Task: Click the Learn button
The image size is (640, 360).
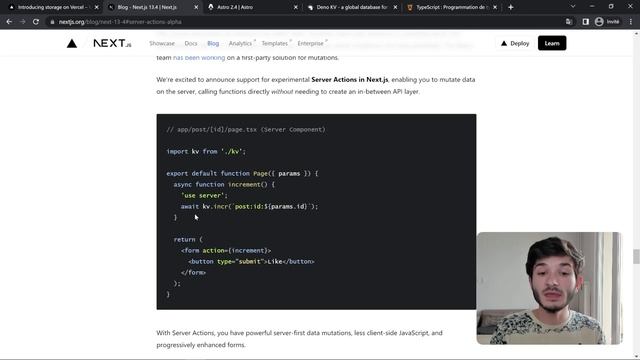Action: [552, 43]
